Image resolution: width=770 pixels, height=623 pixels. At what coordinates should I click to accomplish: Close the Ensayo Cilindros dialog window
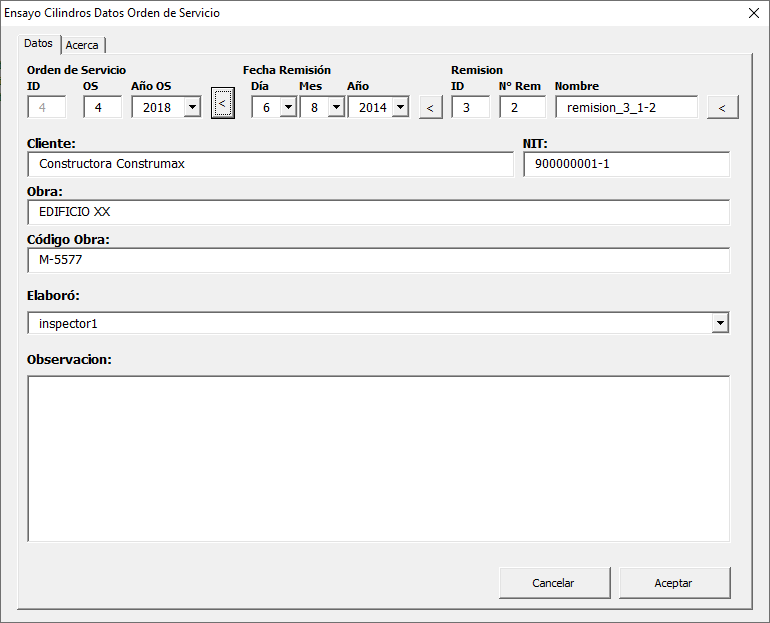754,13
